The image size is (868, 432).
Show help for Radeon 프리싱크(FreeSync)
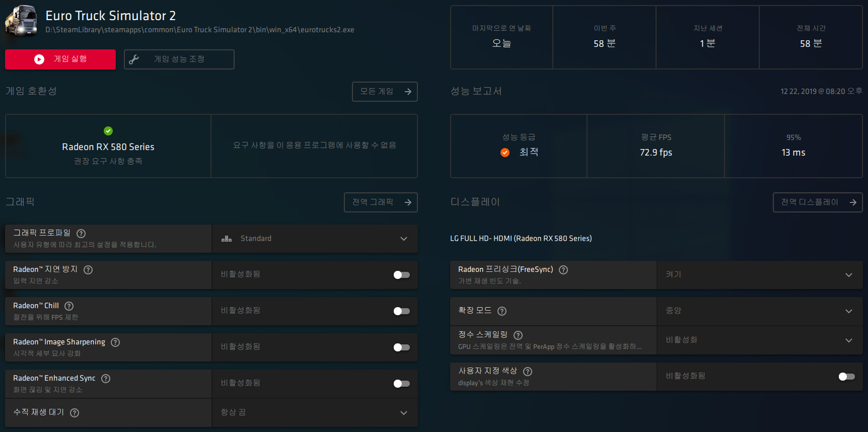click(x=564, y=270)
